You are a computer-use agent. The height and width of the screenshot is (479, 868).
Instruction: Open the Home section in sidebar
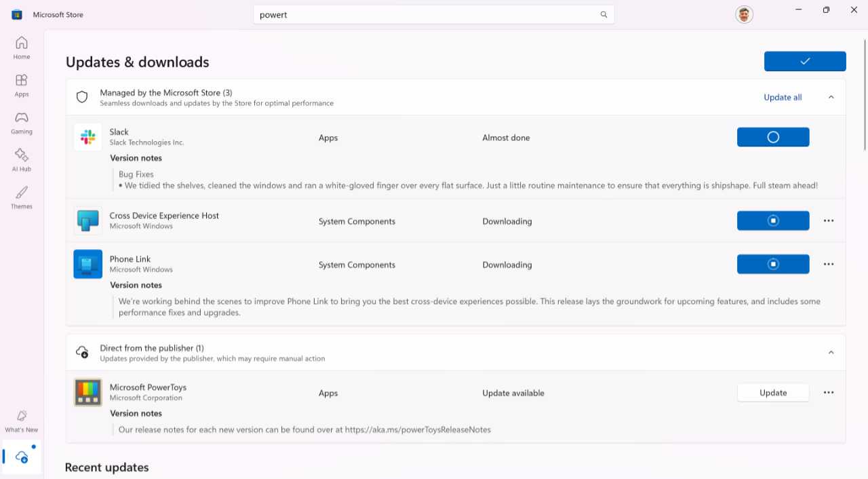[22, 47]
